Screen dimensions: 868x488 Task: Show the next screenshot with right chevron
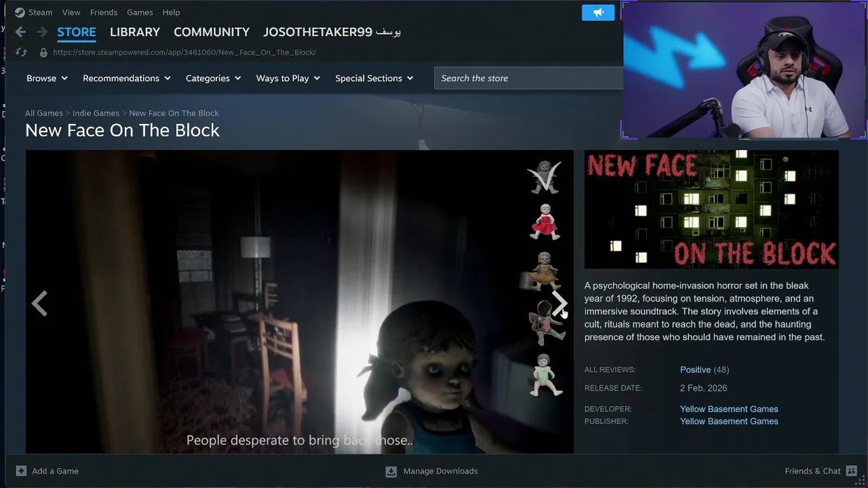tap(559, 304)
